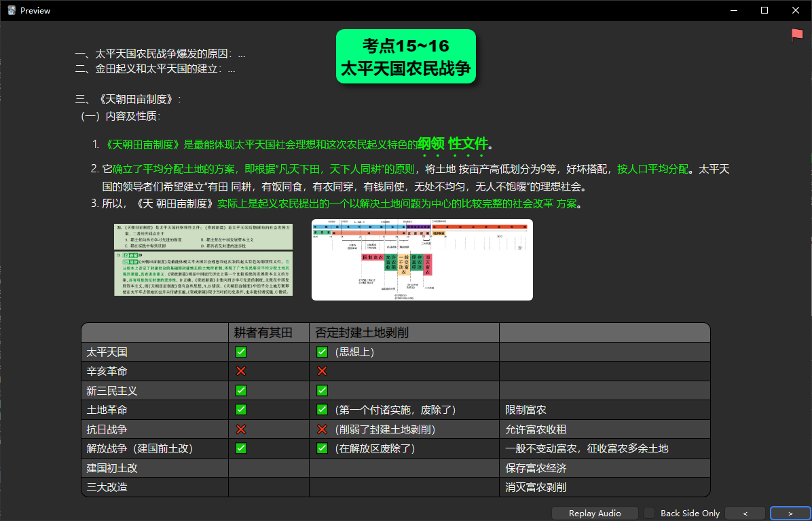The height and width of the screenshot is (521, 812).
Task: Click green checkmark in 新三民主义 row under 否定封建土地剥削
Action: pos(322,391)
